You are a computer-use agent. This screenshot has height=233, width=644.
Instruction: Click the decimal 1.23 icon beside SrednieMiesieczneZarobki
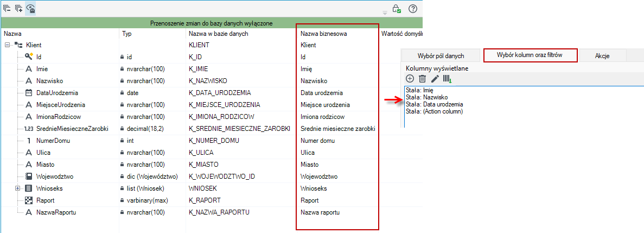(x=29, y=129)
